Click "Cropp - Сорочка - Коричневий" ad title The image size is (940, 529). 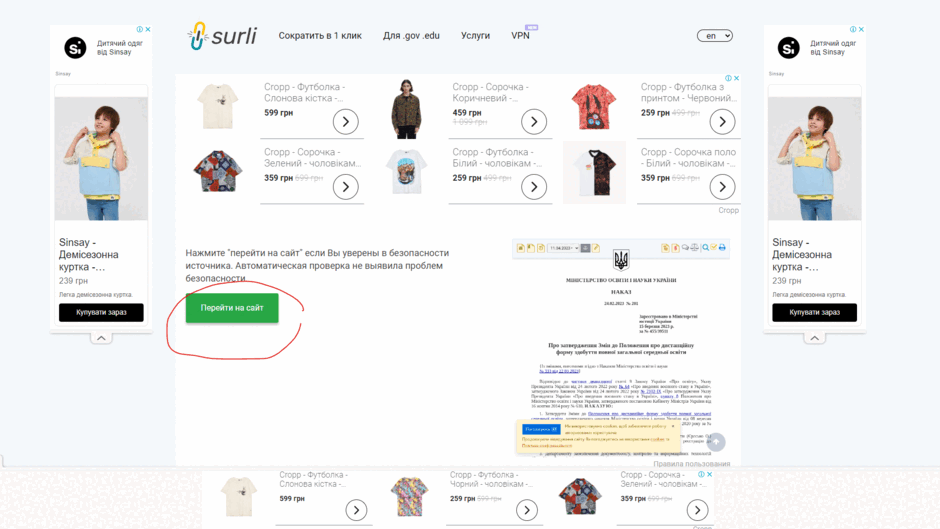coord(490,92)
